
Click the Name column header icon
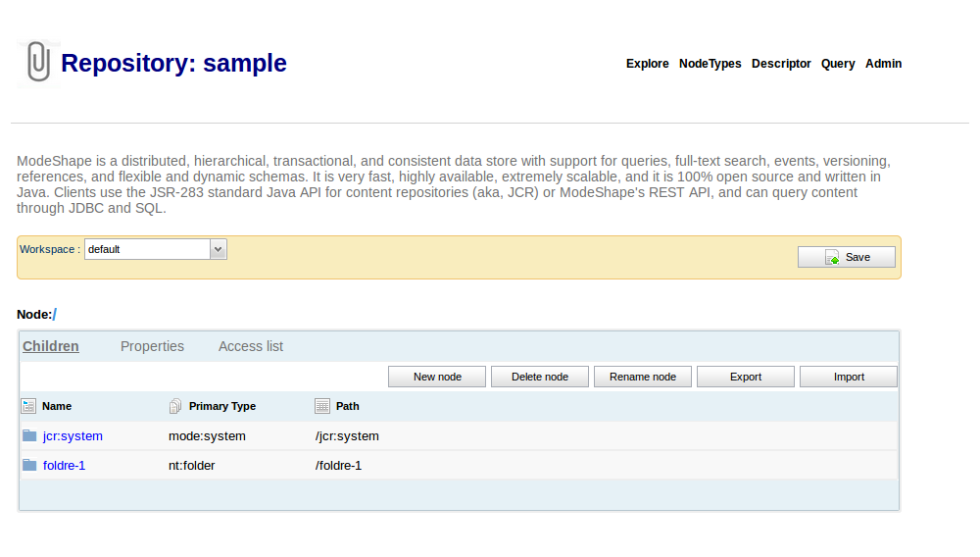tap(28, 406)
